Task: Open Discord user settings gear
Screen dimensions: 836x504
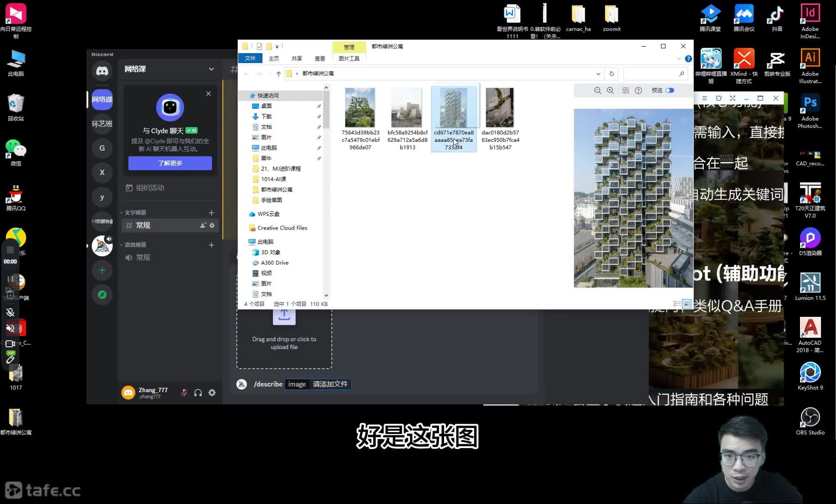Action: click(x=212, y=393)
